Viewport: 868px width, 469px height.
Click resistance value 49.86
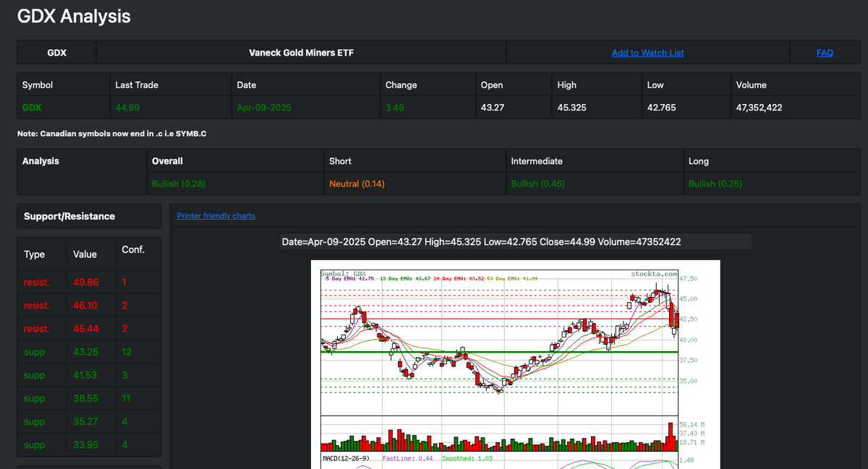(x=86, y=283)
